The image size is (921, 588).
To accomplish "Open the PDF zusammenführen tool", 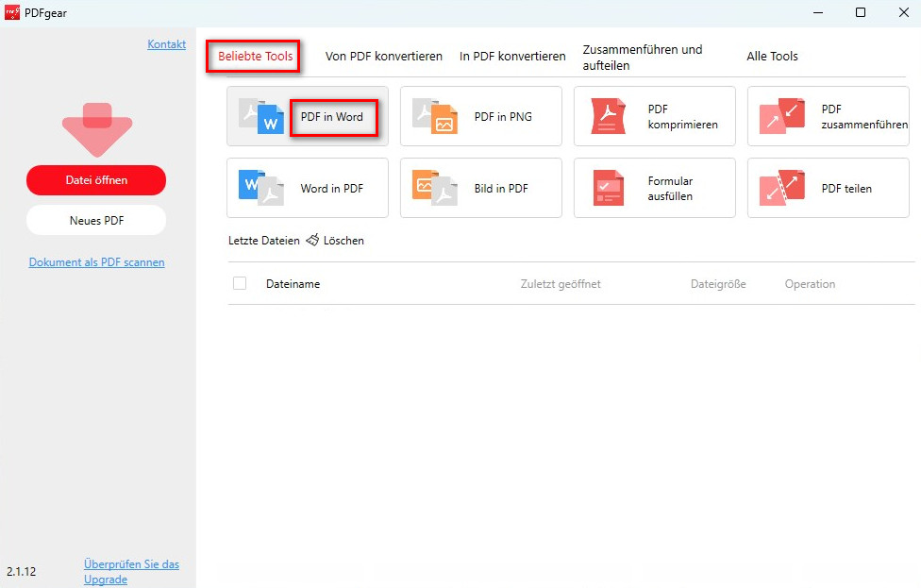I will (828, 116).
